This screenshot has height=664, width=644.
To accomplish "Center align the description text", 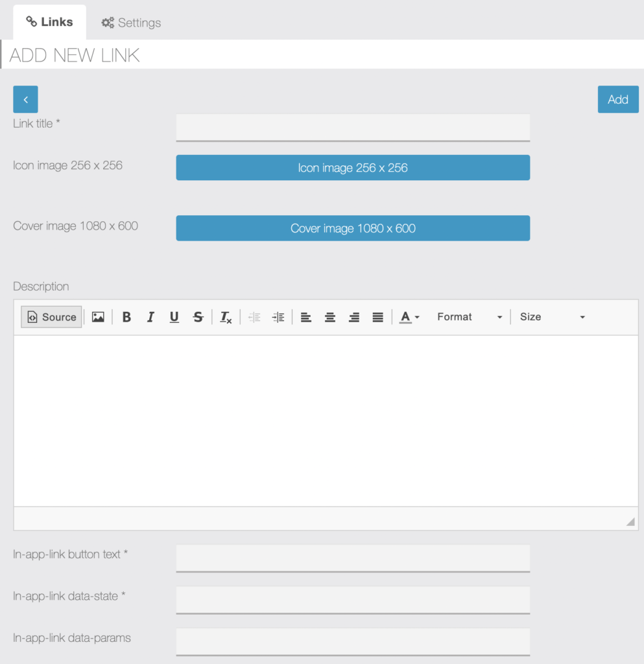I will (330, 317).
